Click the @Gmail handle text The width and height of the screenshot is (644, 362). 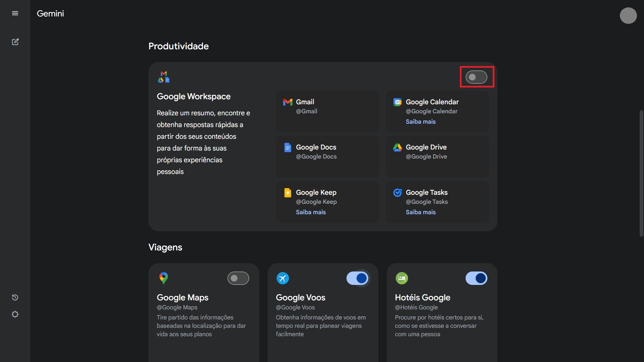click(307, 111)
